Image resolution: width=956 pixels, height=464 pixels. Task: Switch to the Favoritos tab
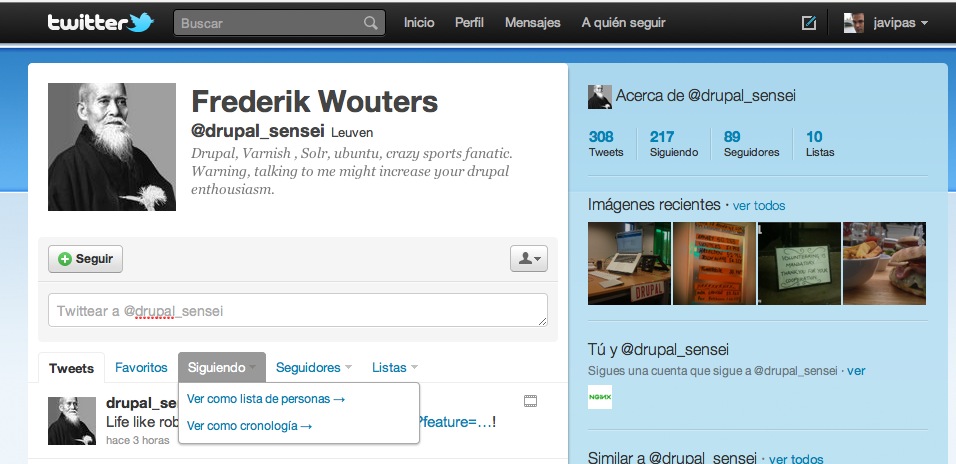(x=141, y=368)
